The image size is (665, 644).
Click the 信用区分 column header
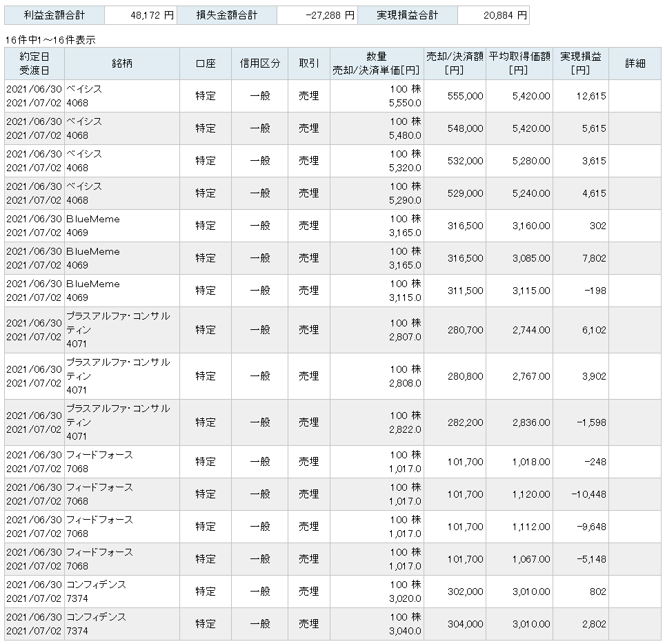pyautogui.click(x=260, y=64)
